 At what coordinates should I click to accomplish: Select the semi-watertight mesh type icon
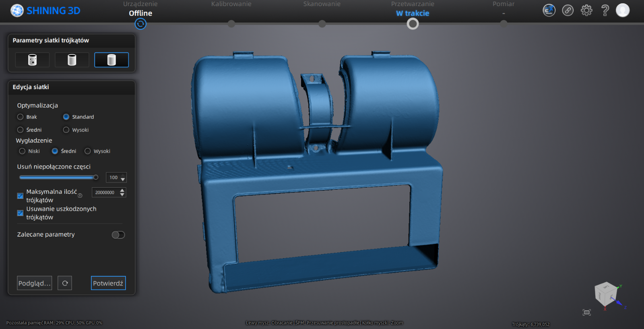tap(72, 60)
